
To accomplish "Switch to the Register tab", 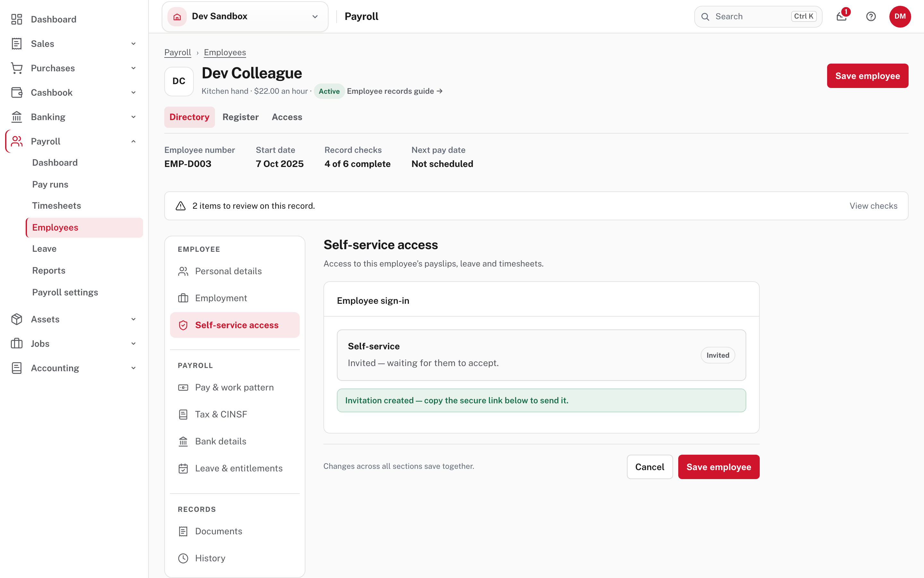I will point(241,117).
